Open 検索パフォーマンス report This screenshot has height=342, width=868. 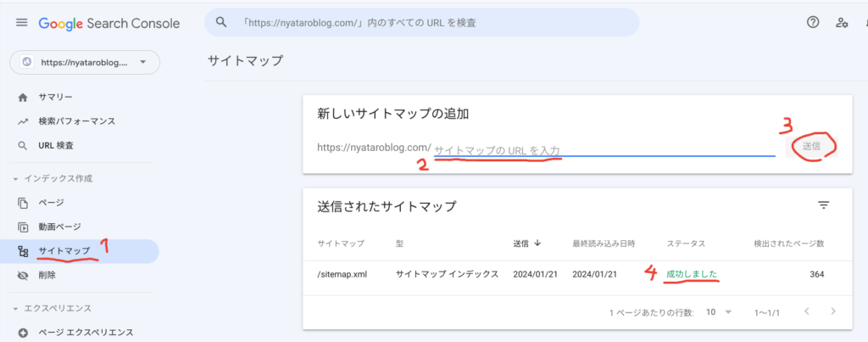pos(76,121)
